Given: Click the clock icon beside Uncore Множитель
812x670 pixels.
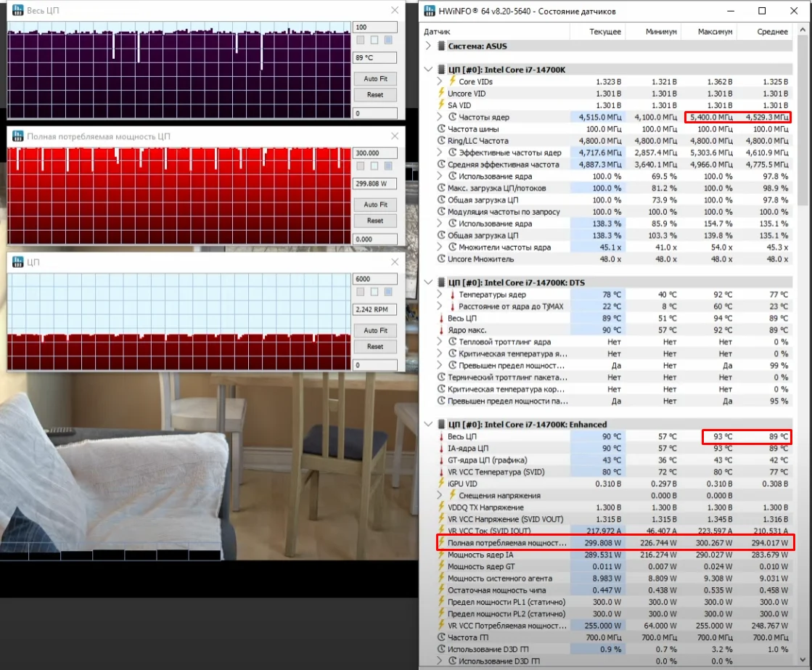Looking at the screenshot, I should pos(441,259).
